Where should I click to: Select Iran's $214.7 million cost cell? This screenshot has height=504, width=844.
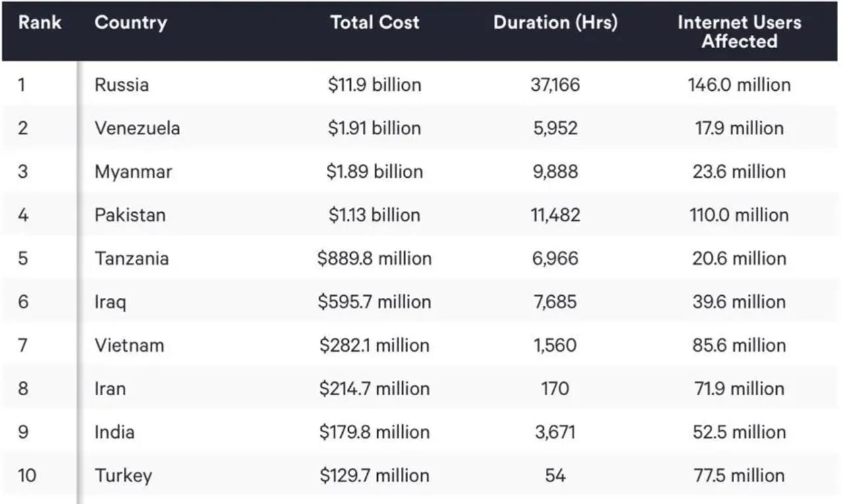tap(375, 389)
